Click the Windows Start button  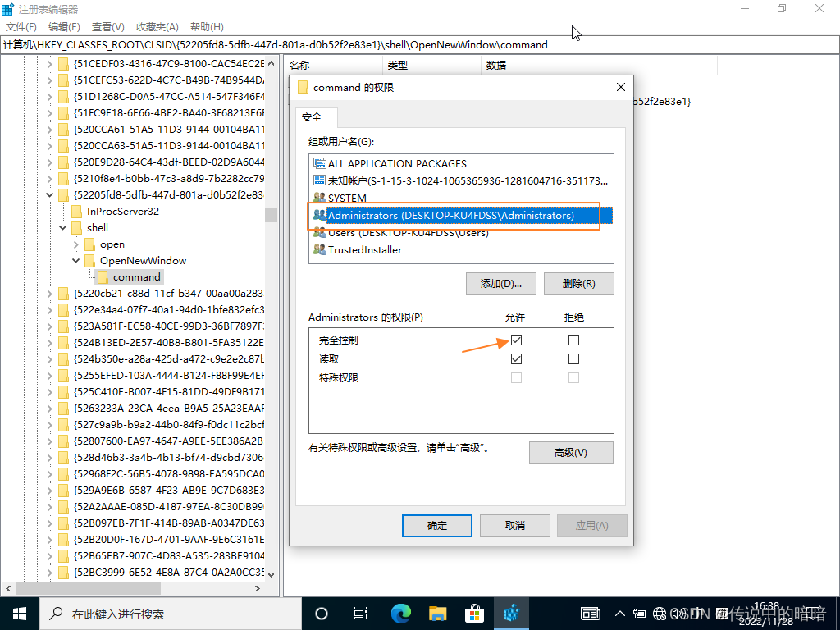coord(20,613)
